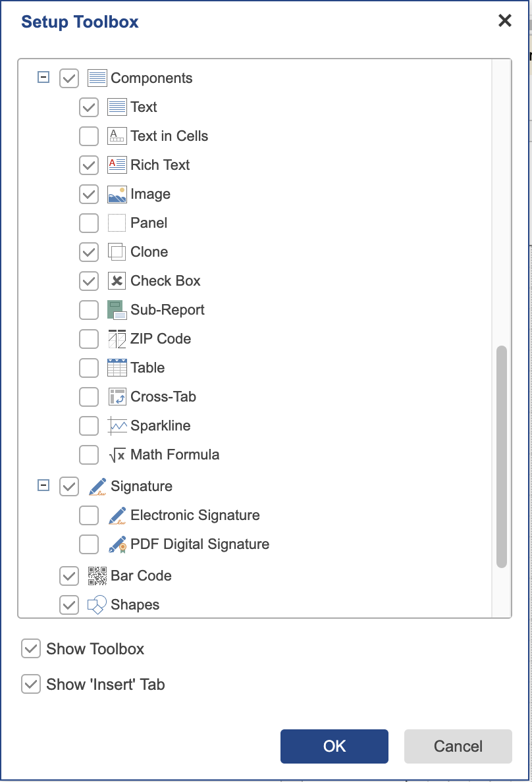Viewport: 532px width, 782px height.
Task: Click the Text component icon
Action: click(x=117, y=107)
